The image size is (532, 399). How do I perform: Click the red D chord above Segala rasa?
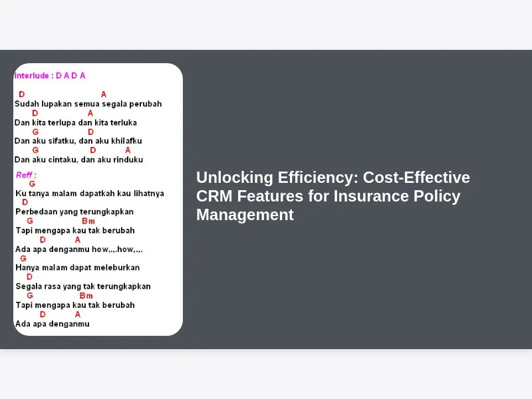click(29, 277)
